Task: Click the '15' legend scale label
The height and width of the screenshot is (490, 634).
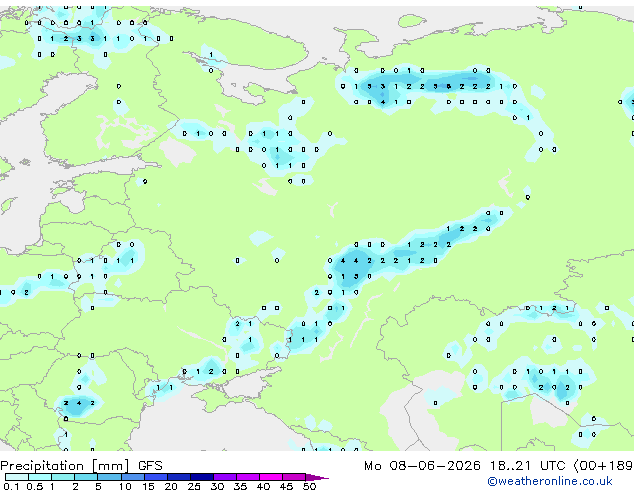Action: (x=148, y=486)
